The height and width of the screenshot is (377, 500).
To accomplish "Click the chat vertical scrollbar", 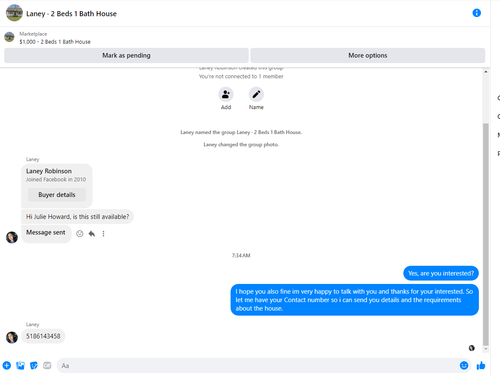I will [x=486, y=234].
